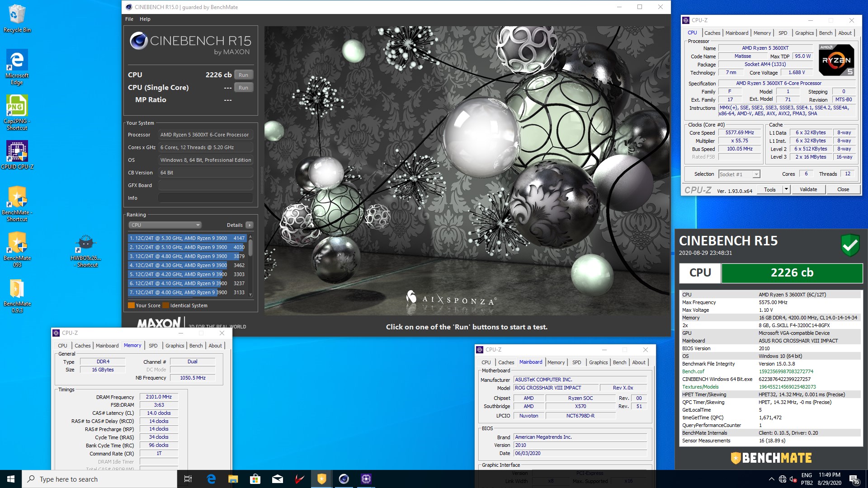Image resolution: width=868 pixels, height=488 pixels.
Task: Select the CPUID CPU-Z desktop icon
Action: coord(17,155)
